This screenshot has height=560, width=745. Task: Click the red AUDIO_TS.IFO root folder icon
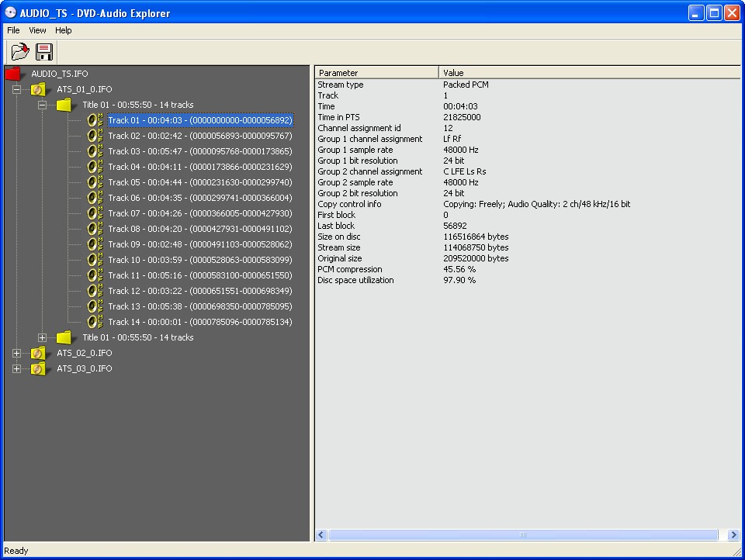pyautogui.click(x=12, y=74)
